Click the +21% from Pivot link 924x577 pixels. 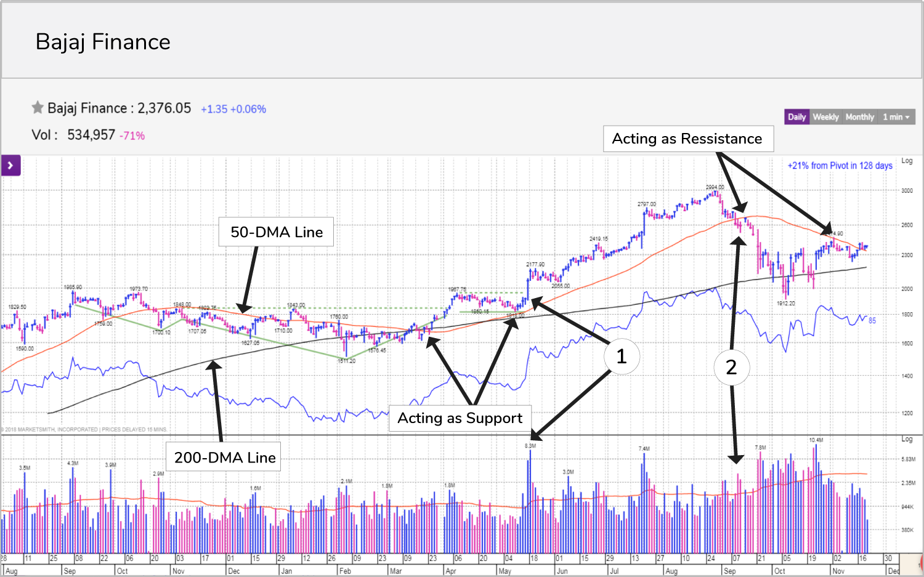click(x=840, y=166)
